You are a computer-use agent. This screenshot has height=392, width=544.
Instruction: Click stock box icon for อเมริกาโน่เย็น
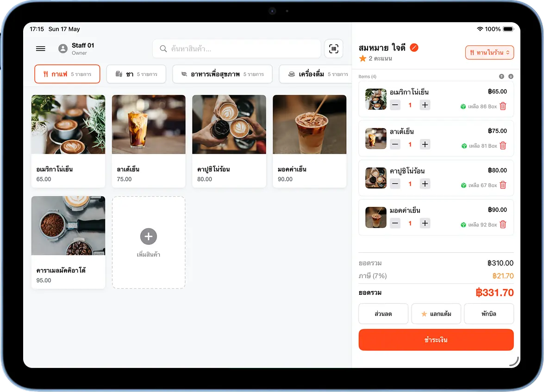[x=463, y=106]
